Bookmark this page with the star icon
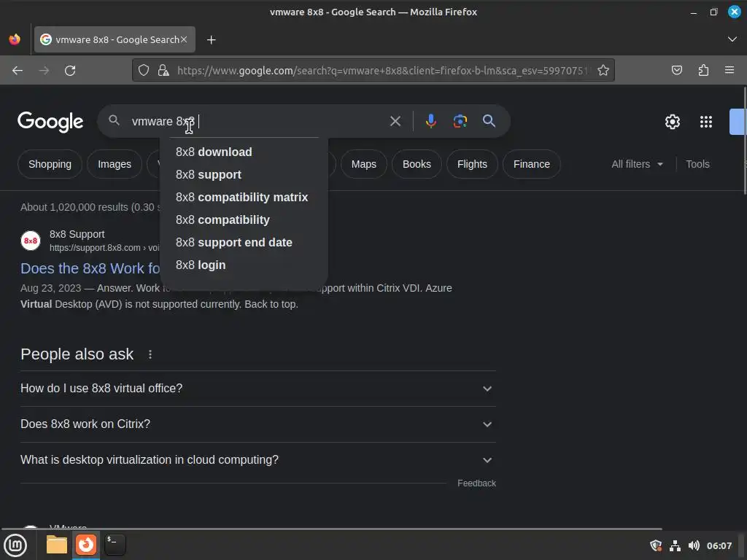The height and width of the screenshot is (560, 747). pyautogui.click(x=603, y=71)
